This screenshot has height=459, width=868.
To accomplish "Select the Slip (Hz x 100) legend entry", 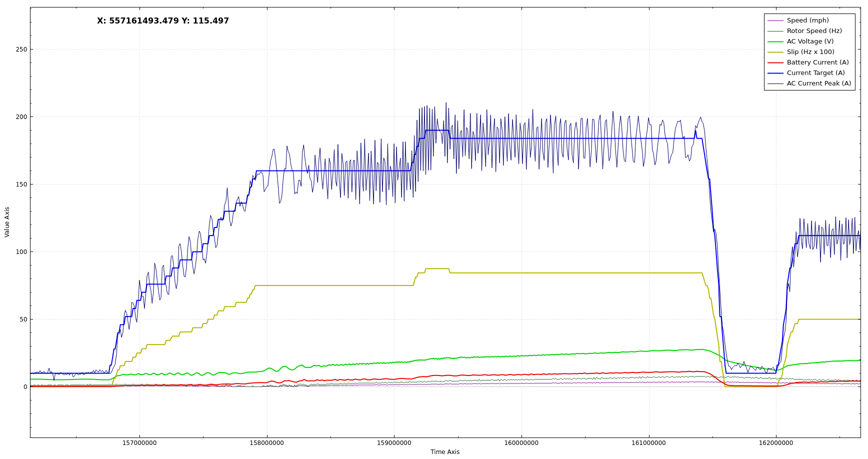I will [x=810, y=52].
